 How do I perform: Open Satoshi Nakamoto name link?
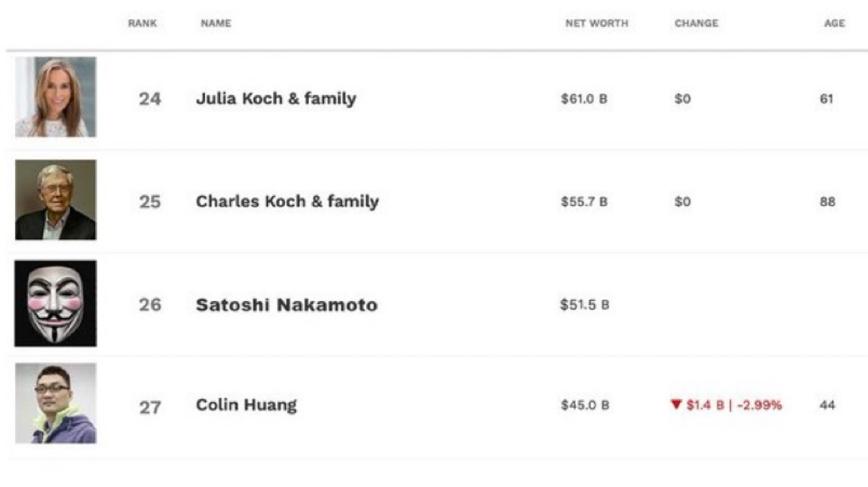pyautogui.click(x=287, y=305)
